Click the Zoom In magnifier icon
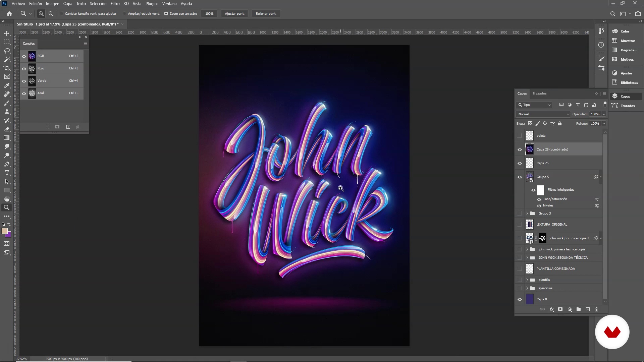Image resolution: width=644 pixels, height=362 pixels. (x=41, y=14)
